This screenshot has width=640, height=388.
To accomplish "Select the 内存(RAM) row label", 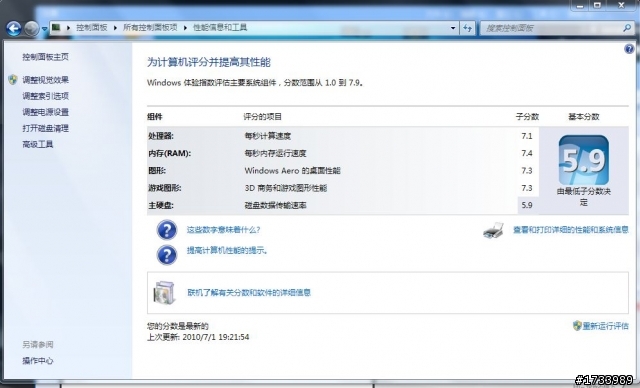I will click(x=169, y=153).
